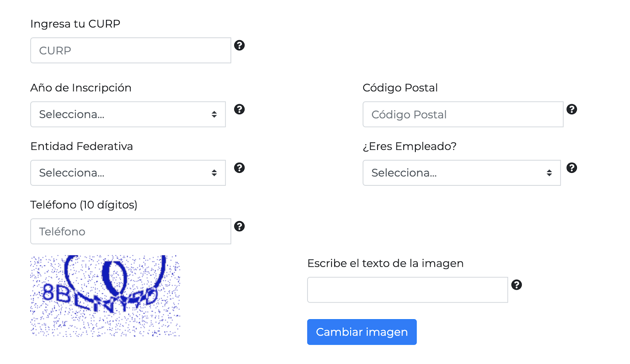Select the Teléfono text box
Screen dimensions: 630x364
[x=131, y=231]
